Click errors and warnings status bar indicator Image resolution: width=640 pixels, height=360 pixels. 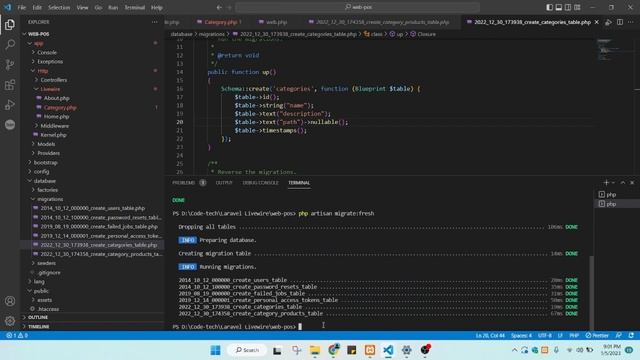(17, 336)
